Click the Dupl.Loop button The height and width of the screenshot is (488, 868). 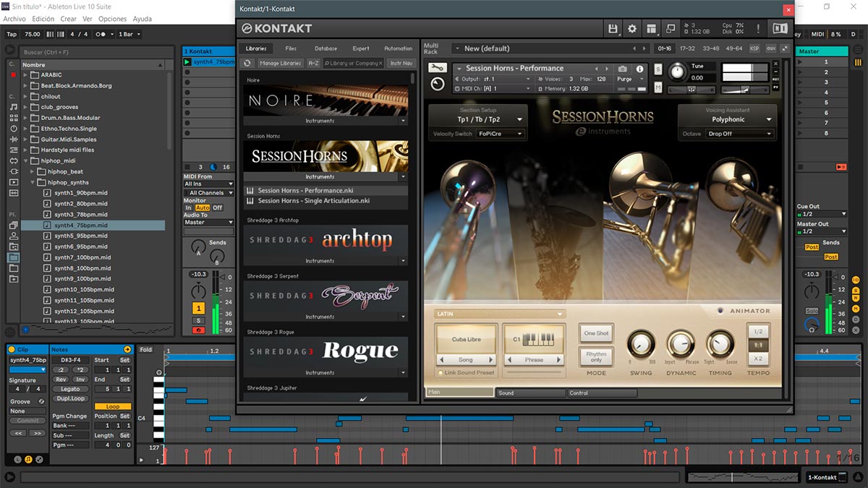click(x=70, y=398)
